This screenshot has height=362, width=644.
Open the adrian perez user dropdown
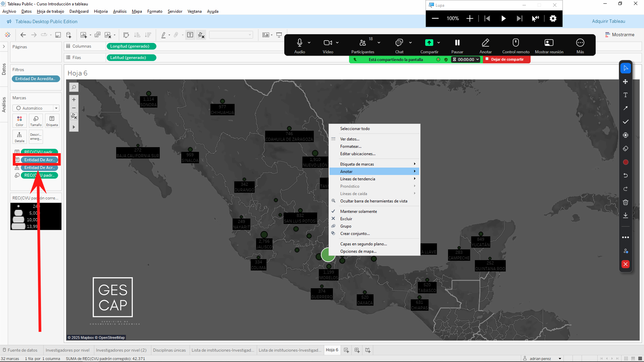pyautogui.click(x=560, y=358)
